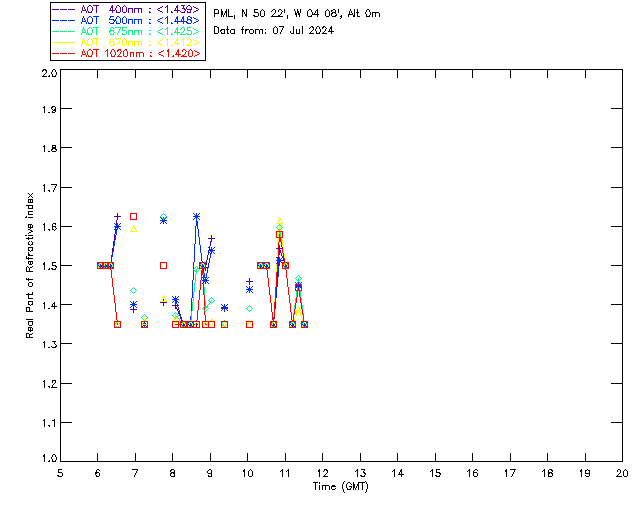Click the 'Real Part of Refractive Index' axis label

31,264
